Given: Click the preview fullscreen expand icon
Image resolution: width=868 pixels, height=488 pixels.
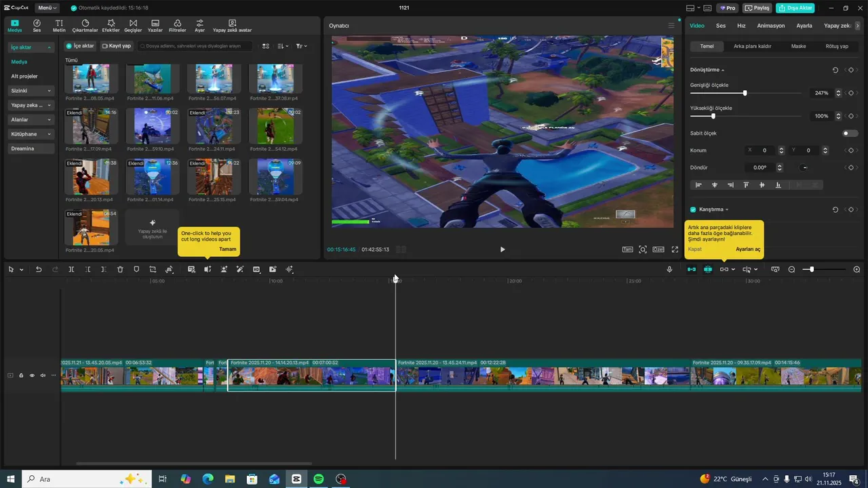Looking at the screenshot, I should point(675,249).
